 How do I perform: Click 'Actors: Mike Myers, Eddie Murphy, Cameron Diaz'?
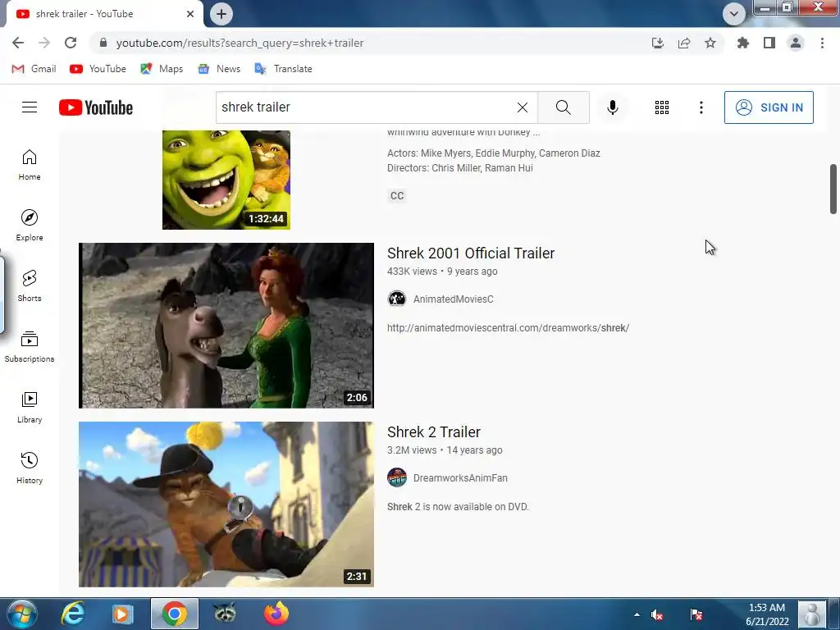coord(493,153)
